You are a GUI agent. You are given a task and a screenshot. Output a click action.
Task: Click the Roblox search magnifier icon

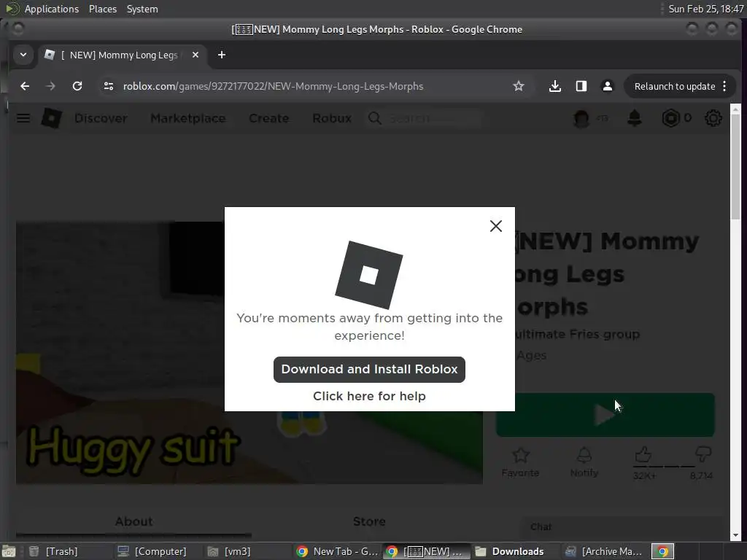(x=375, y=118)
